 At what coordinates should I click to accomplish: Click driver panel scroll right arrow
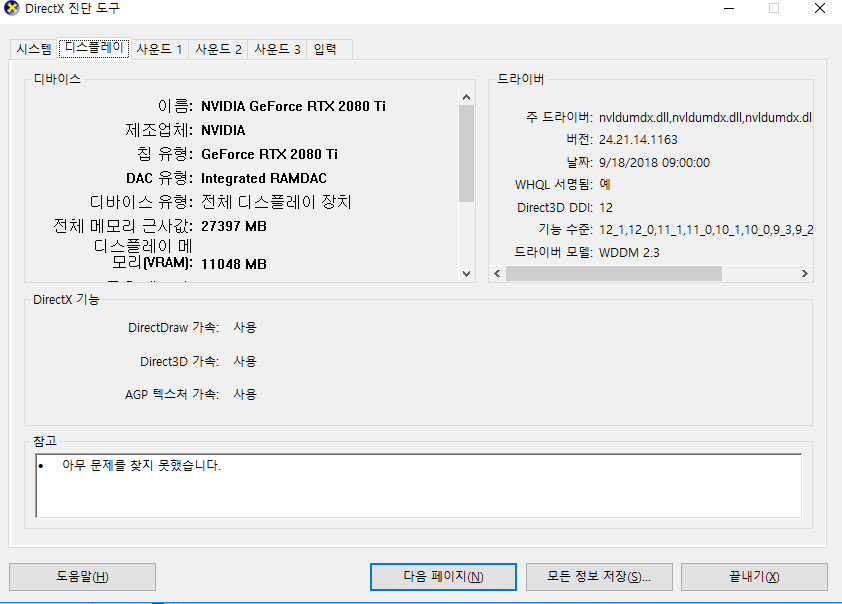[x=804, y=274]
